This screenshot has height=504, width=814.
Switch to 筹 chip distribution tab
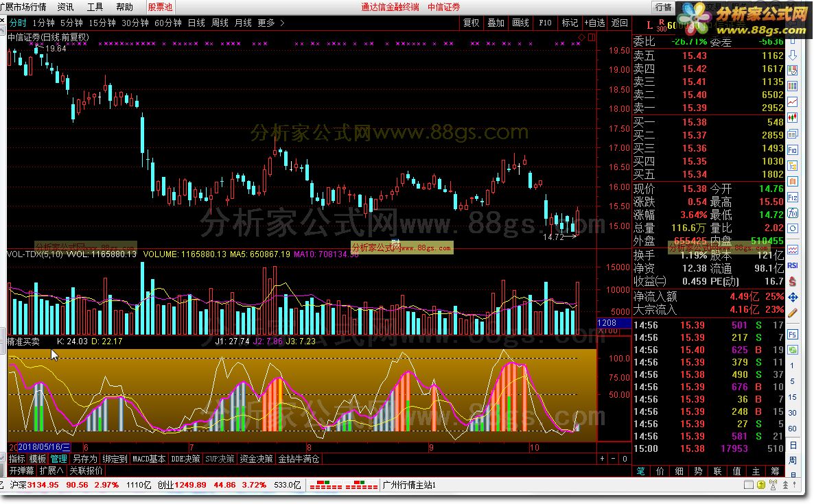click(x=775, y=471)
